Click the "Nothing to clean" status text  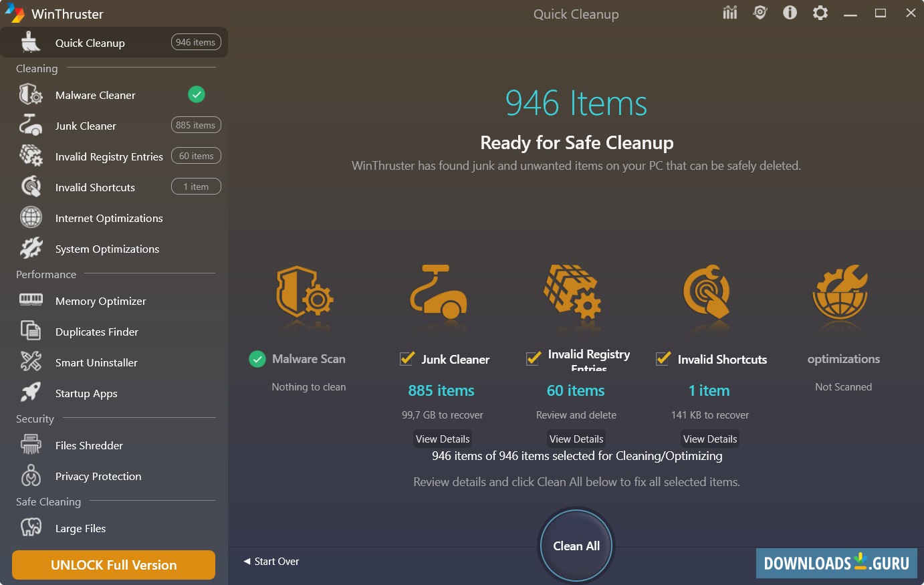(309, 387)
